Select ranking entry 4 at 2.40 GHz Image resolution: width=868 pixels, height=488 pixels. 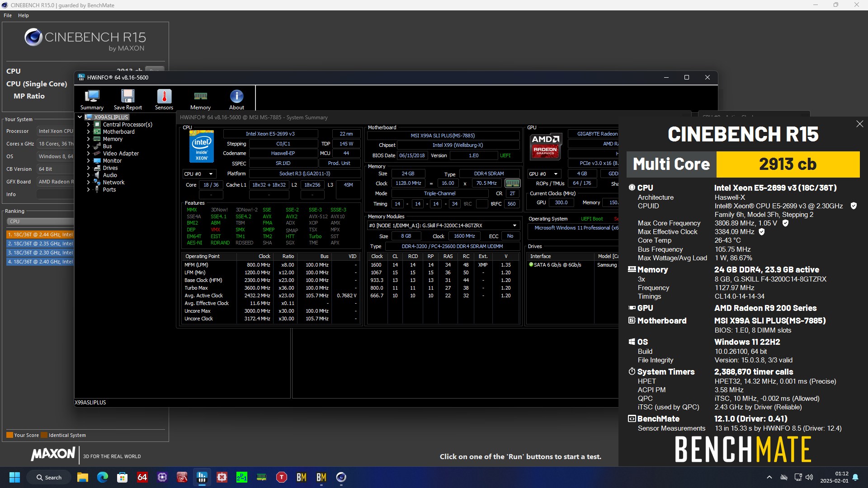[x=40, y=262]
